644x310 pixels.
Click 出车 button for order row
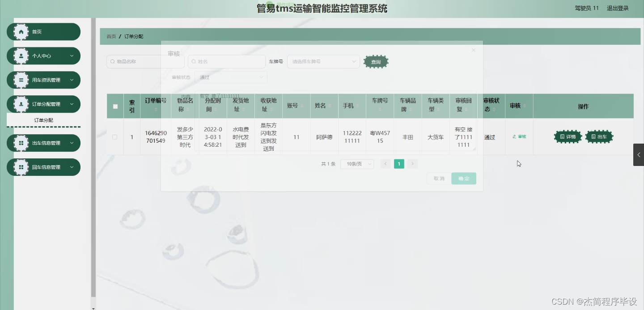click(x=599, y=137)
